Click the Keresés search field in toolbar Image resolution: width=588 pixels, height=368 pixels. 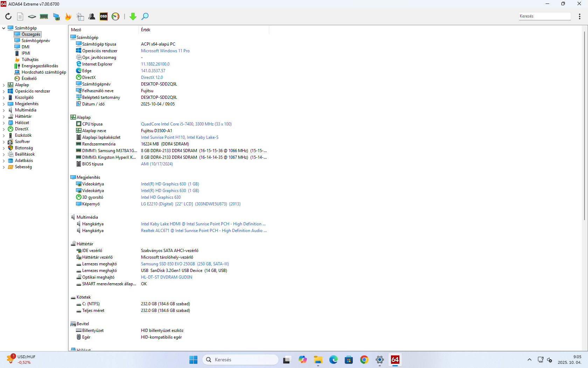click(x=545, y=16)
